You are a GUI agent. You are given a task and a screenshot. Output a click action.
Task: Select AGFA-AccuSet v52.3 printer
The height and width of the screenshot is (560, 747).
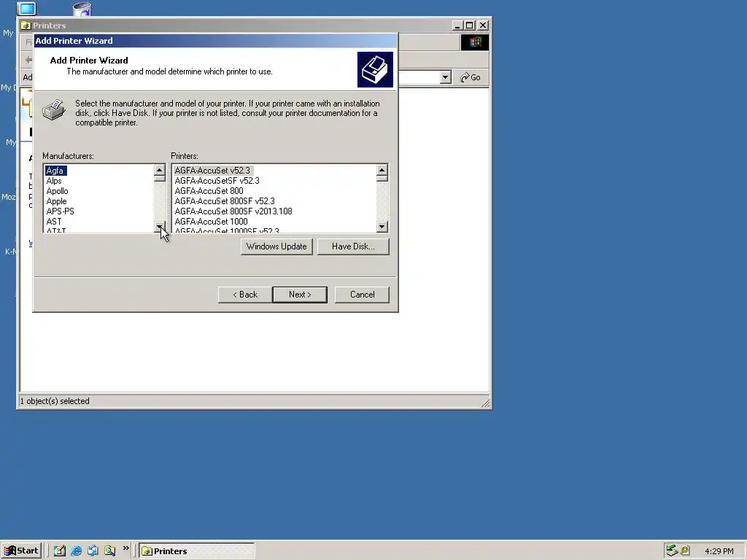(x=212, y=171)
